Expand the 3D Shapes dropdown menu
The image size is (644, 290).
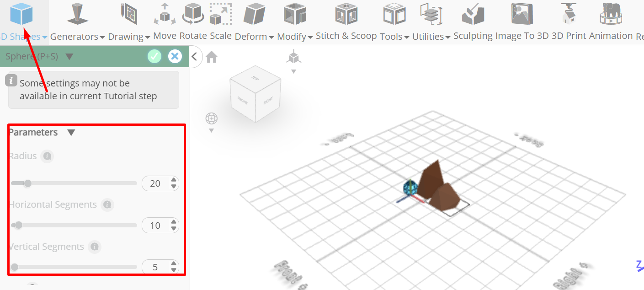click(x=45, y=38)
